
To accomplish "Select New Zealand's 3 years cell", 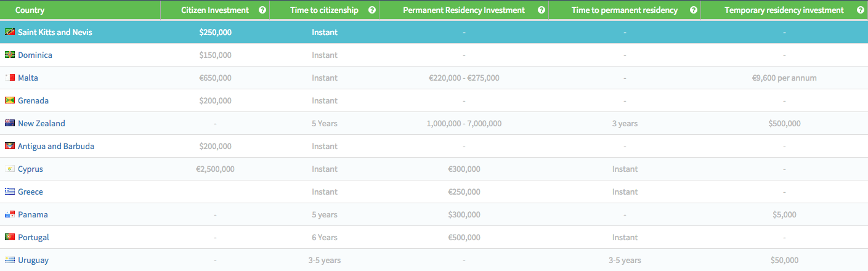I will [x=625, y=123].
